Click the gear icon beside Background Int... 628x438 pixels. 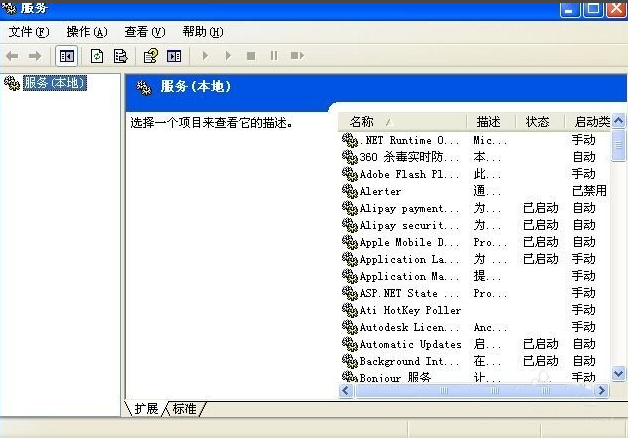click(350, 361)
